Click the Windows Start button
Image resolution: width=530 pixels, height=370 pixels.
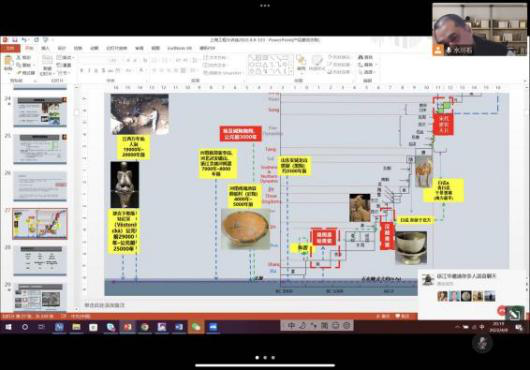tap(8, 327)
